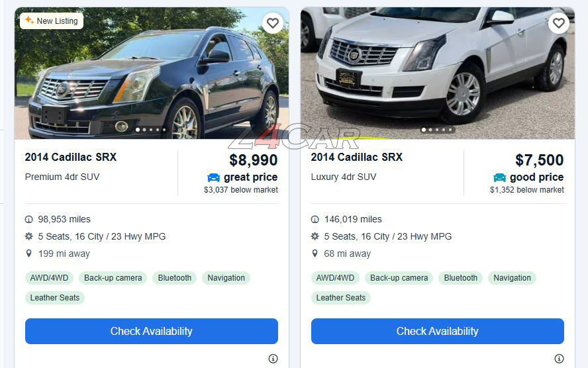Click the good price car icon

point(499,177)
